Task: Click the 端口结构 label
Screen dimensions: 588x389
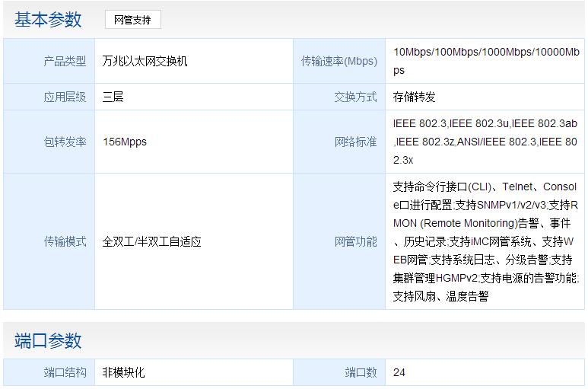Action: [x=65, y=372]
